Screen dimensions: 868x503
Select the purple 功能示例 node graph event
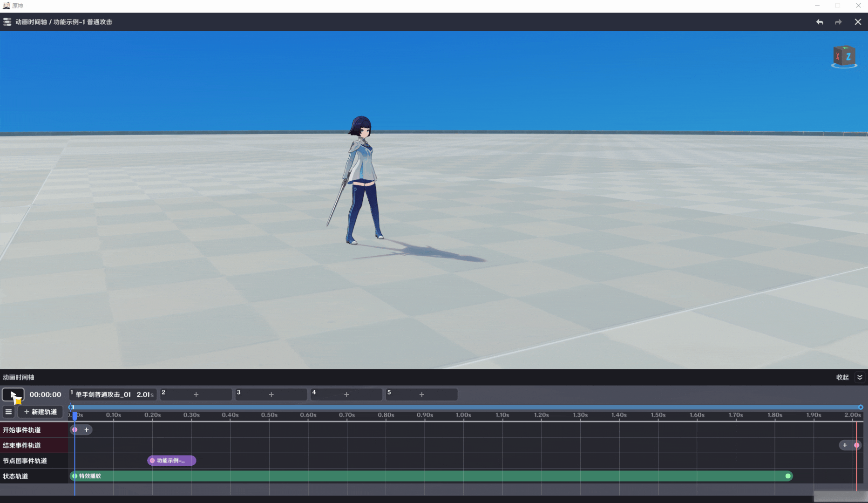171,461
